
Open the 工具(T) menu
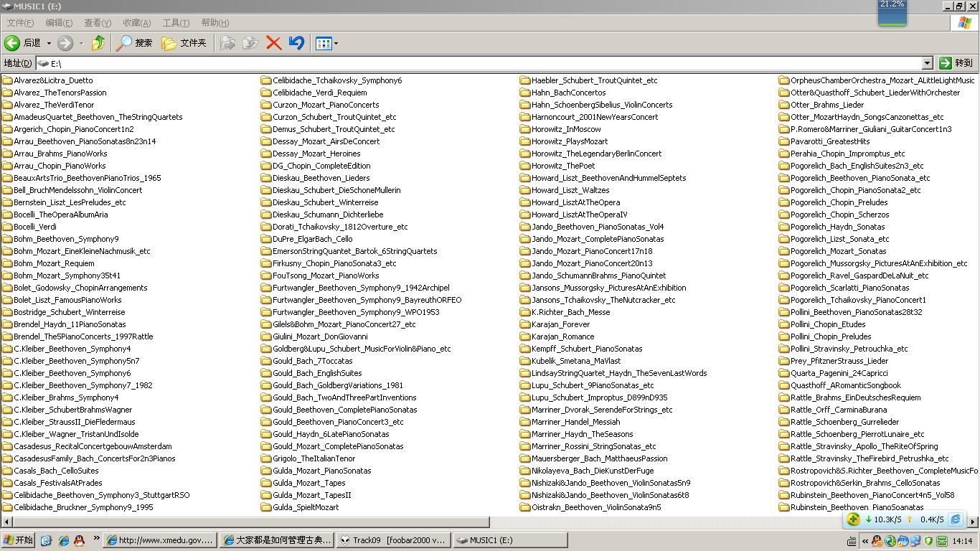[x=176, y=23]
